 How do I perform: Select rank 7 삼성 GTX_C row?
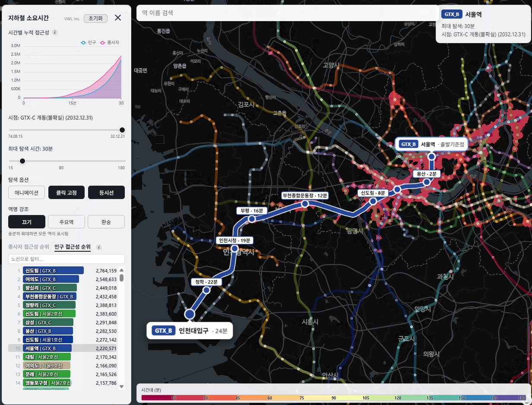pyautogui.click(x=63, y=323)
